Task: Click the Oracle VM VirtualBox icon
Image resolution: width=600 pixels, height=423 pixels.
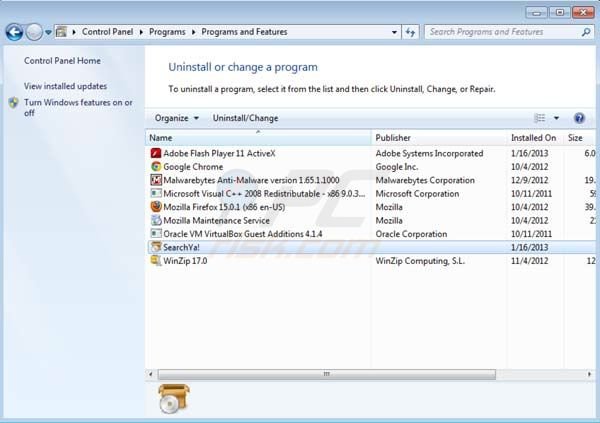Action: (x=156, y=234)
